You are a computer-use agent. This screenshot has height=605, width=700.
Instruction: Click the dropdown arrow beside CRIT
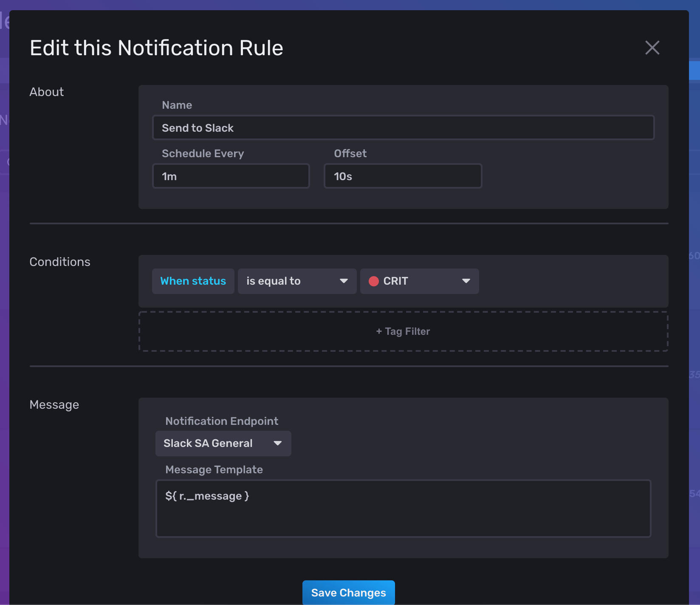point(466,281)
